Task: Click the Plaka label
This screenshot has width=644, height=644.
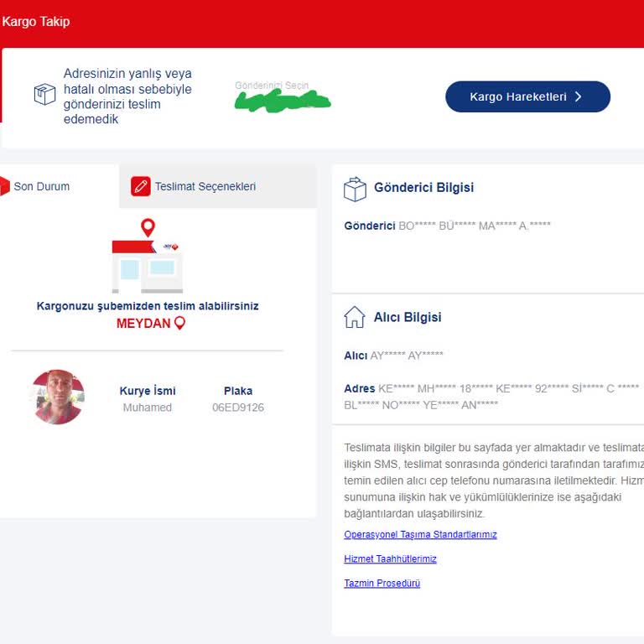Action: tap(238, 391)
